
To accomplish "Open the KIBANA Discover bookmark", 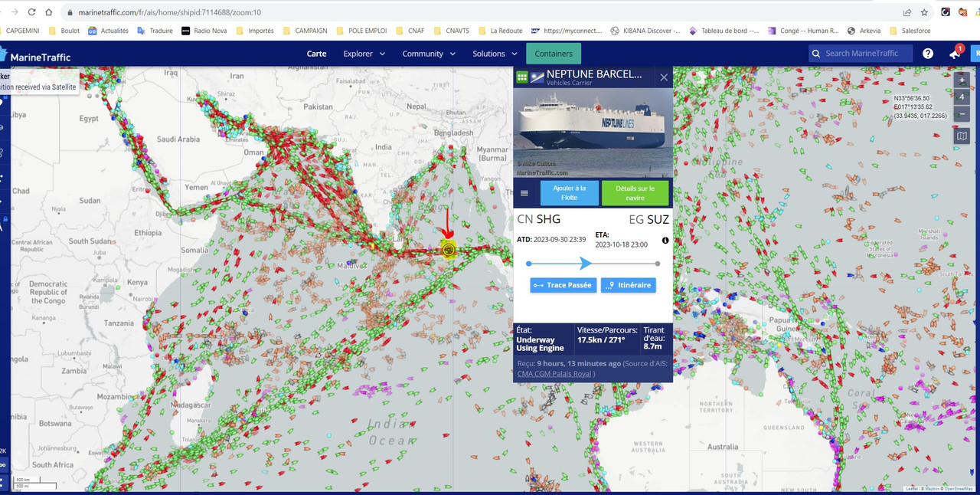I will click(x=645, y=31).
